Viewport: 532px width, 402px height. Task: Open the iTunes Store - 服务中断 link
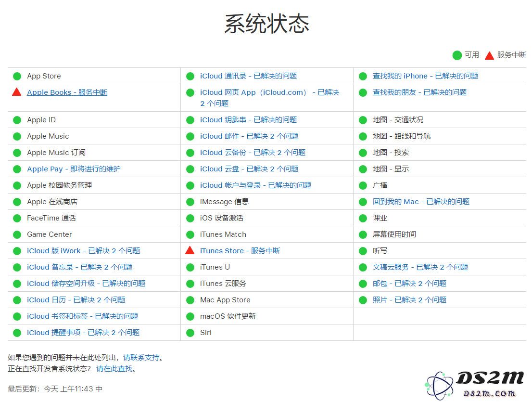[240, 250]
